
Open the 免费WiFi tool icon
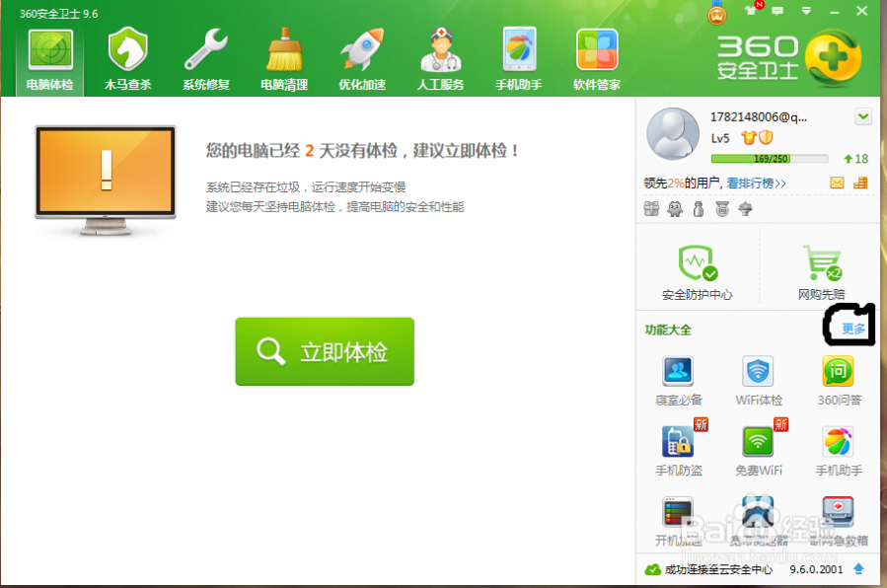tap(759, 449)
